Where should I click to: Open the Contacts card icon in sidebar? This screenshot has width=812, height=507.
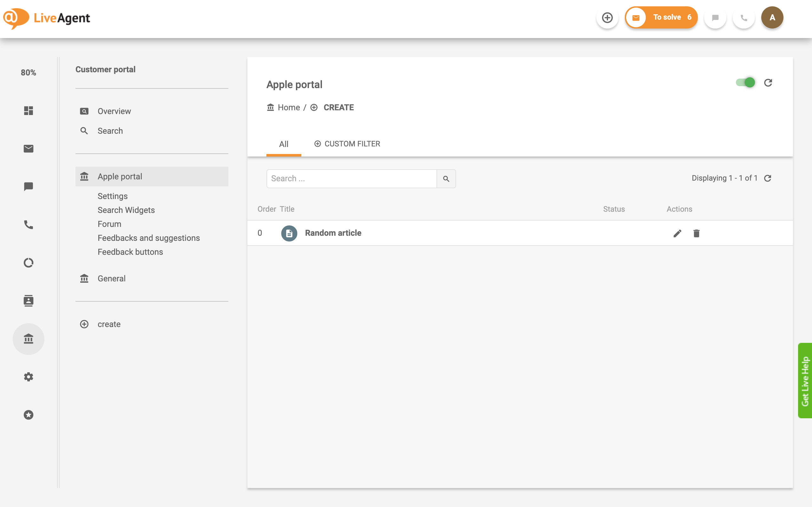click(29, 301)
